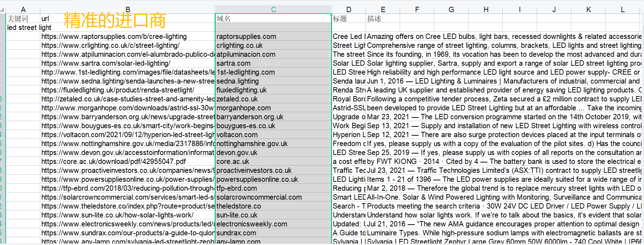The width and height of the screenshot is (644, 245).
Task: Click the 'Astrid-SSL' title cell
Action: pyautogui.click(x=349, y=108)
